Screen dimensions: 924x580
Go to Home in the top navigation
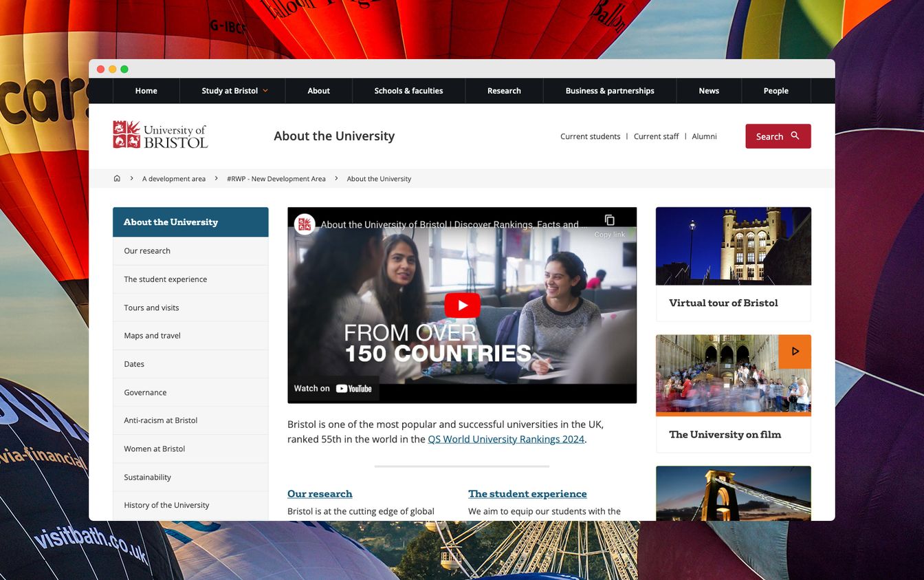click(146, 91)
